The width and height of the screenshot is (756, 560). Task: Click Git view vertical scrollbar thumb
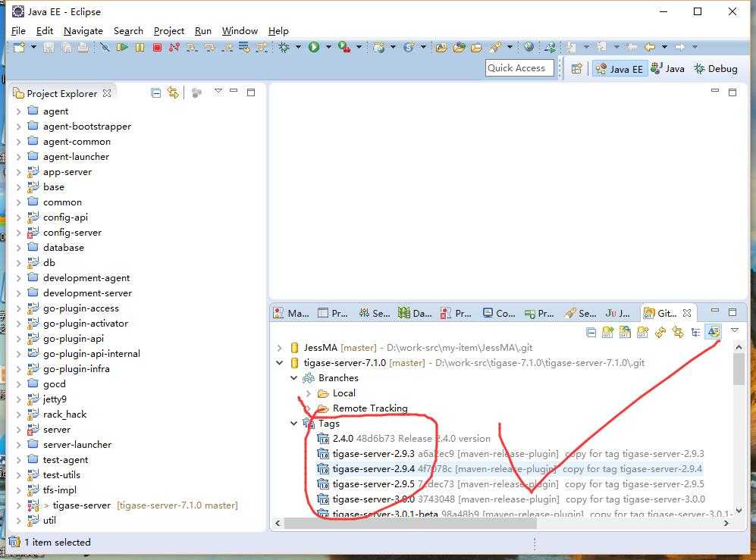[738, 369]
